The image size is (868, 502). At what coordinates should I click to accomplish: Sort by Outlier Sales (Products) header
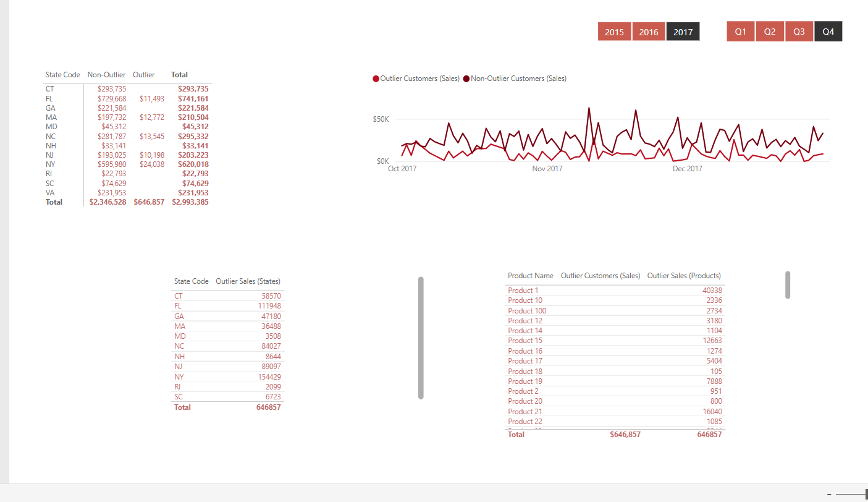[x=684, y=276]
